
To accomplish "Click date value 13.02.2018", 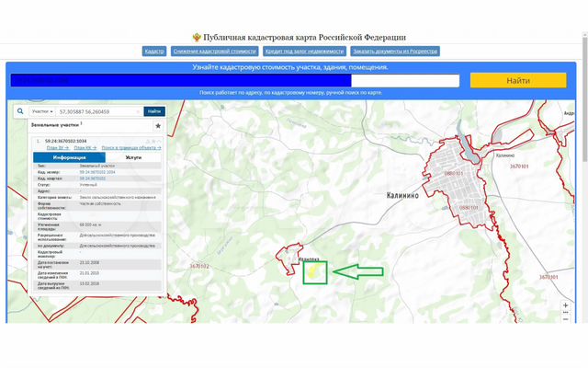I will click(x=89, y=283).
